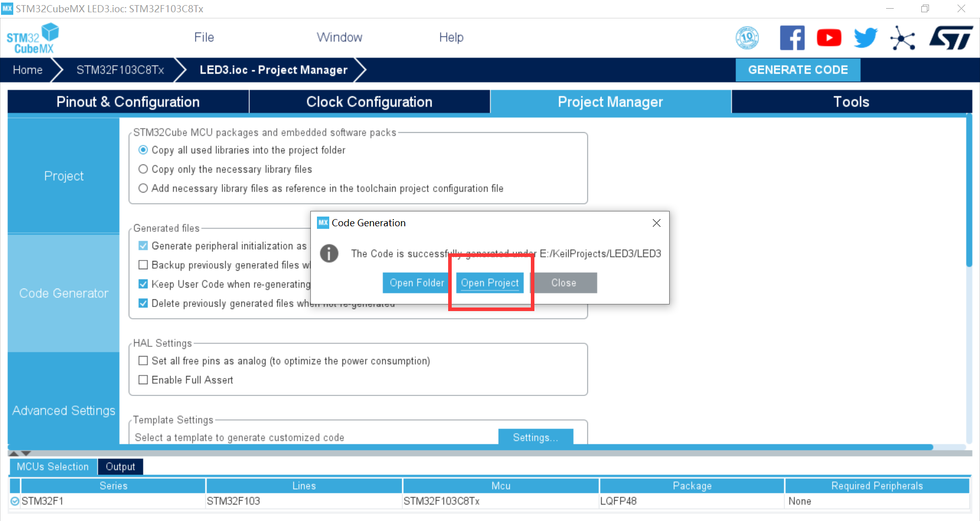The height and width of the screenshot is (521, 980).
Task: Switch to Clock Configuration tab
Action: (x=370, y=102)
